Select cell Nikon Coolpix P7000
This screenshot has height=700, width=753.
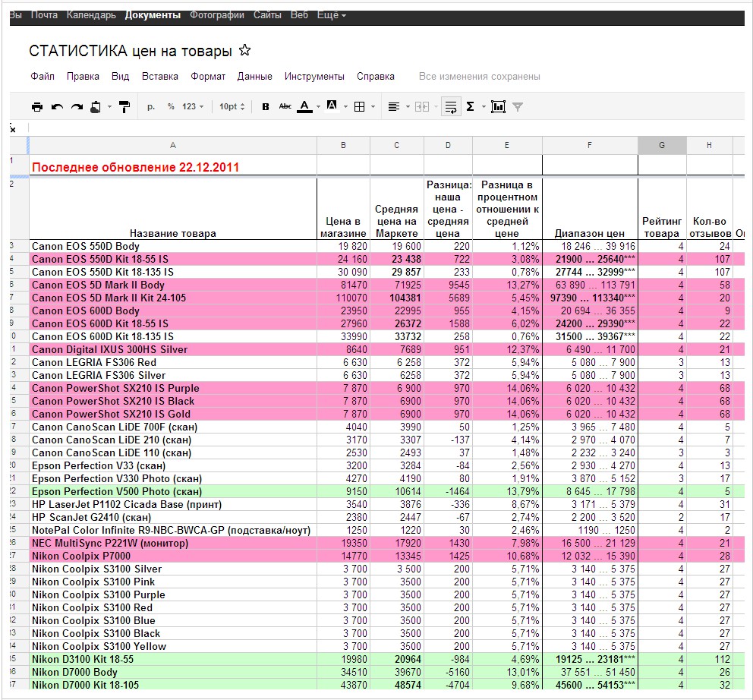point(173,556)
